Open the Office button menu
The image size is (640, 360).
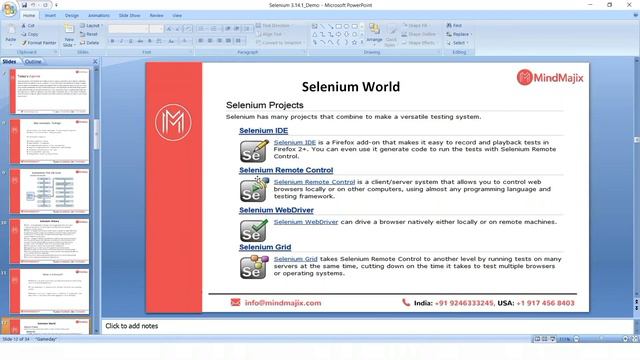[9, 9]
